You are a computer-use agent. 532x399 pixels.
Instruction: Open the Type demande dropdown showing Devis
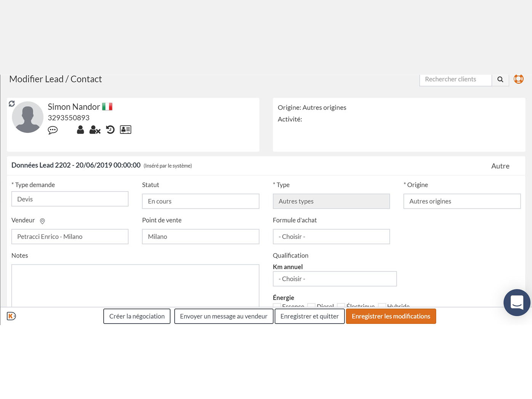coord(70,199)
